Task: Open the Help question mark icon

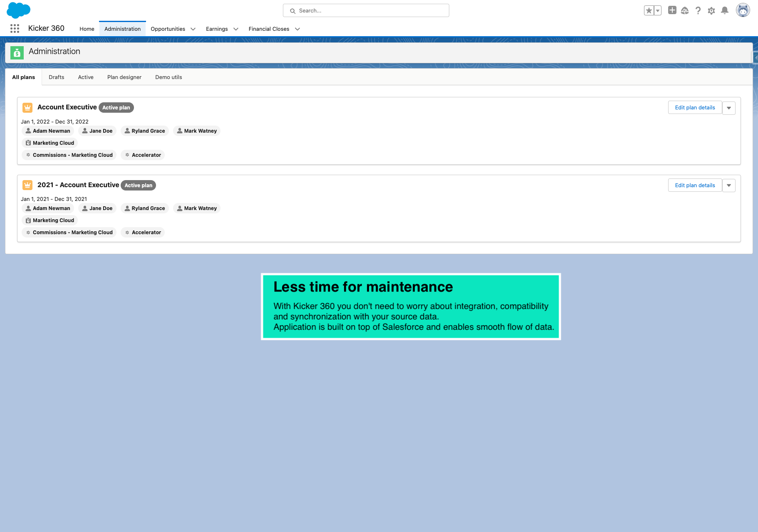Action: pyautogui.click(x=698, y=10)
